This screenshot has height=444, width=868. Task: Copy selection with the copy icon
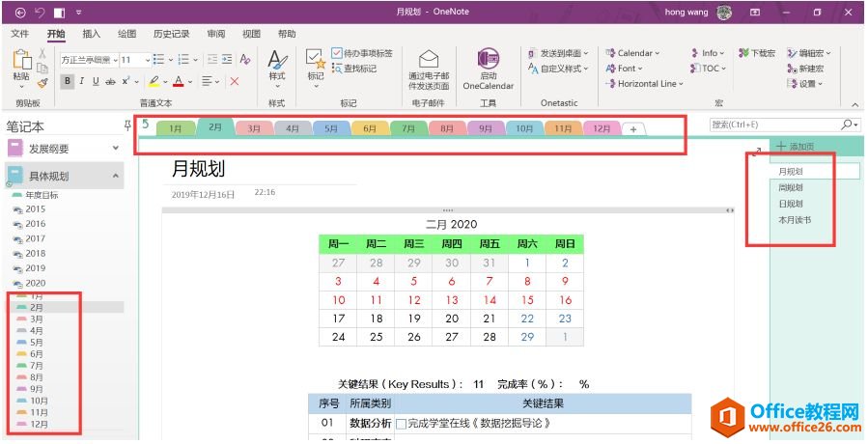[x=42, y=69]
